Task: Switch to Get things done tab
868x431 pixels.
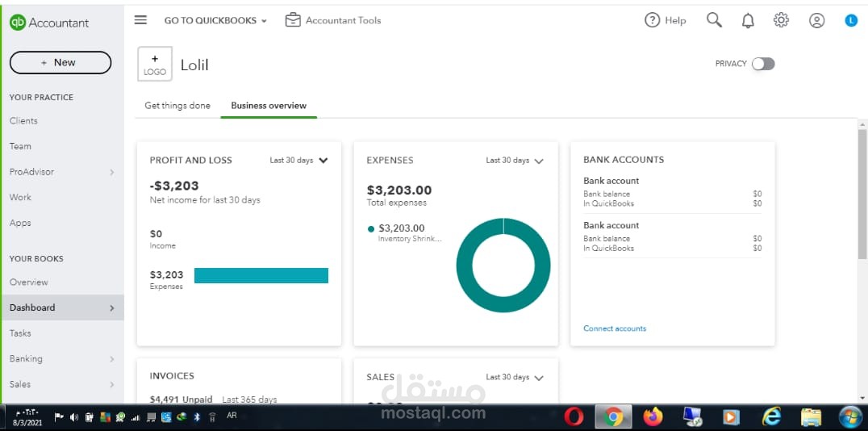Action: coord(177,105)
